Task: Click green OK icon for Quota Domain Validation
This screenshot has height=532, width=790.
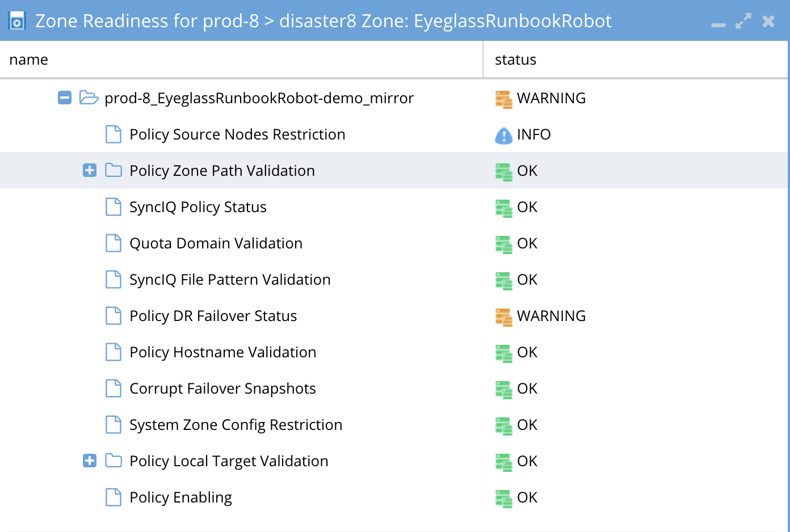Action: point(503,244)
